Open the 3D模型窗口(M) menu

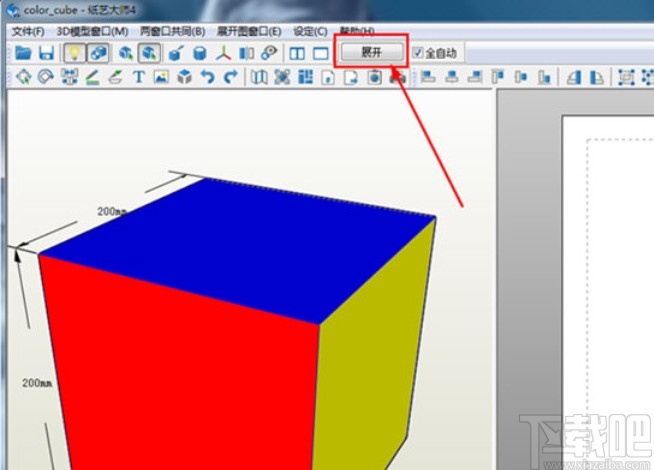(x=92, y=31)
